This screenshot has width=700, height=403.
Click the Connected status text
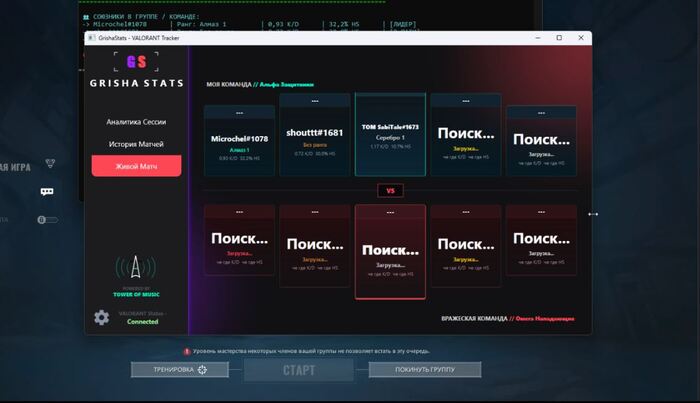(x=142, y=322)
